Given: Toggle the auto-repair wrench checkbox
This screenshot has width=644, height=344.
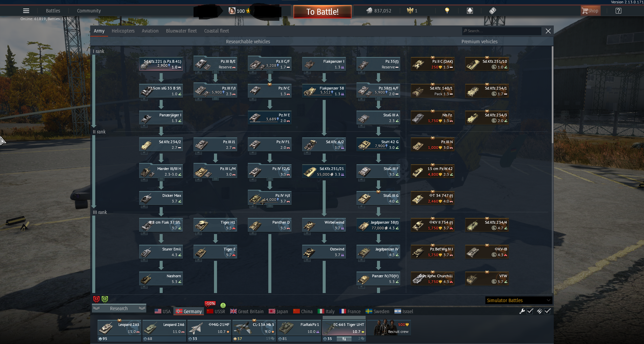Looking at the screenshot, I should point(530,311).
